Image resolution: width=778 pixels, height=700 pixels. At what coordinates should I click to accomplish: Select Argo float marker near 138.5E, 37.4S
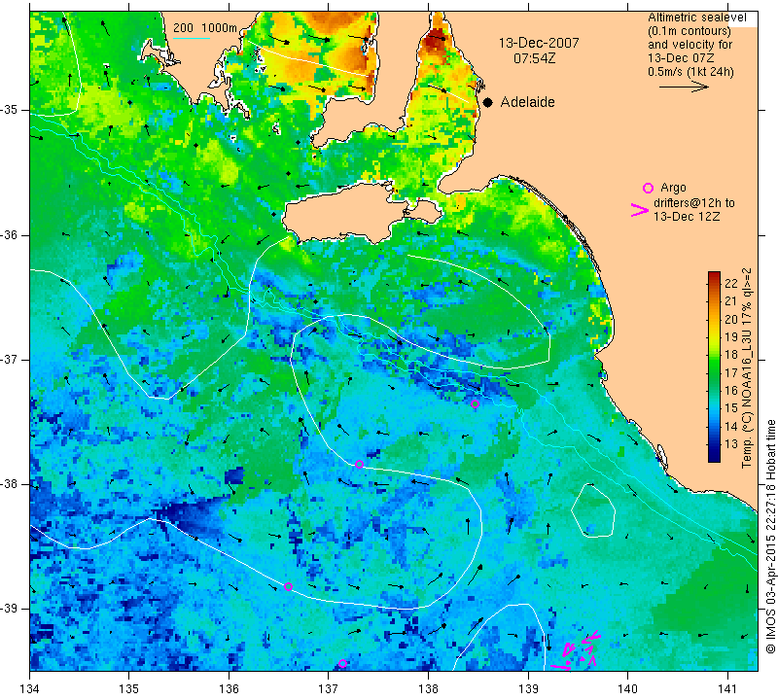click(x=475, y=403)
